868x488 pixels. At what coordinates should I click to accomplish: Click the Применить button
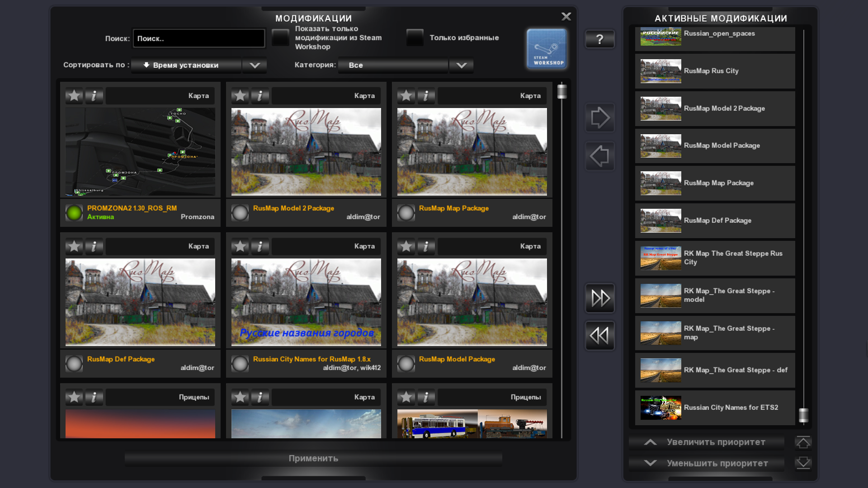(x=313, y=458)
